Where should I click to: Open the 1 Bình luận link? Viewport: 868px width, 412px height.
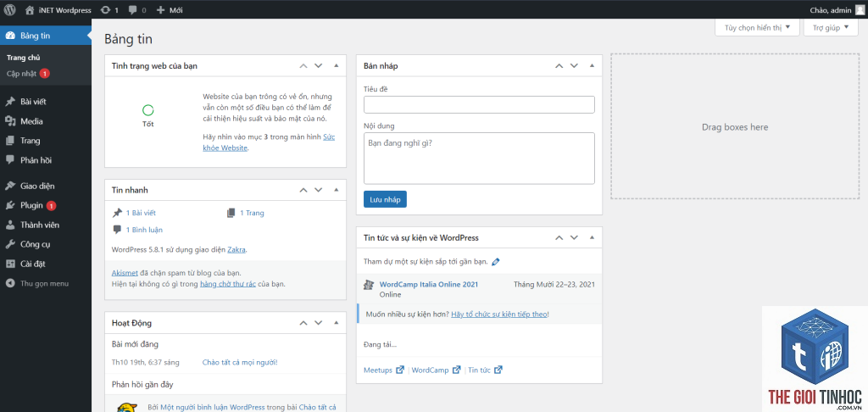coord(144,230)
